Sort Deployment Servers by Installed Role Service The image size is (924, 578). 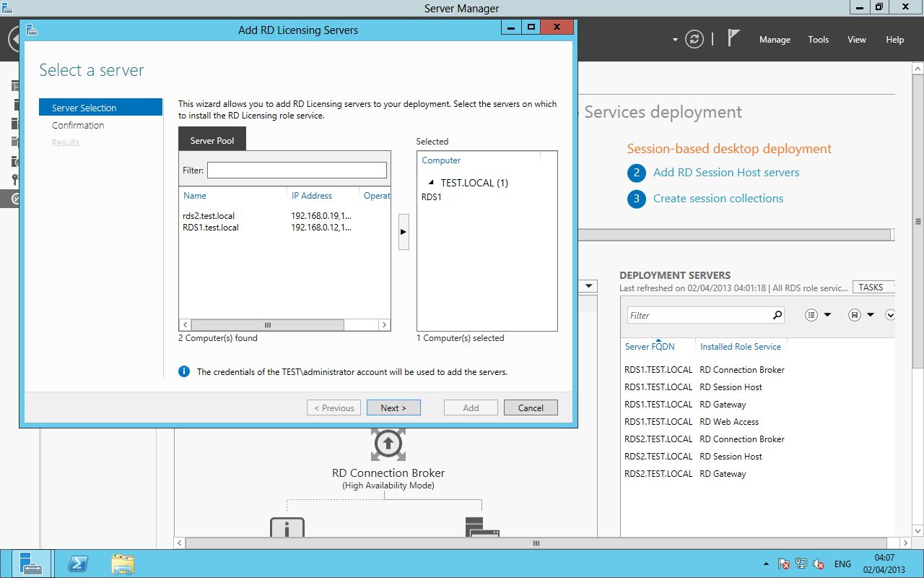coord(741,347)
